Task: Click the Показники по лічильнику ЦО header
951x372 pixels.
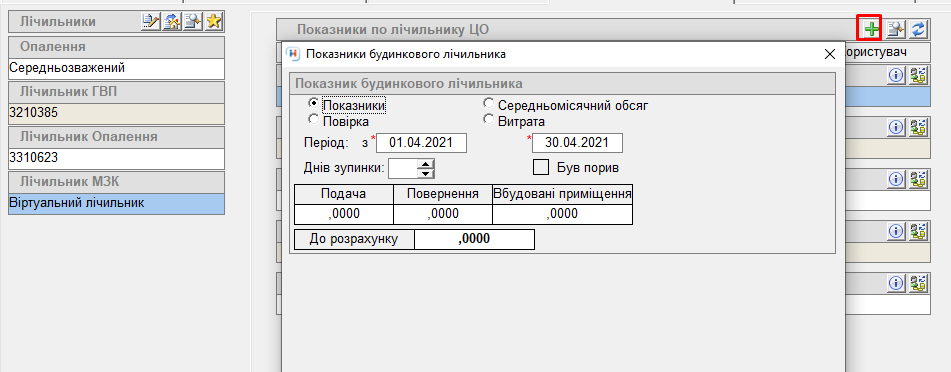Action: (x=393, y=29)
